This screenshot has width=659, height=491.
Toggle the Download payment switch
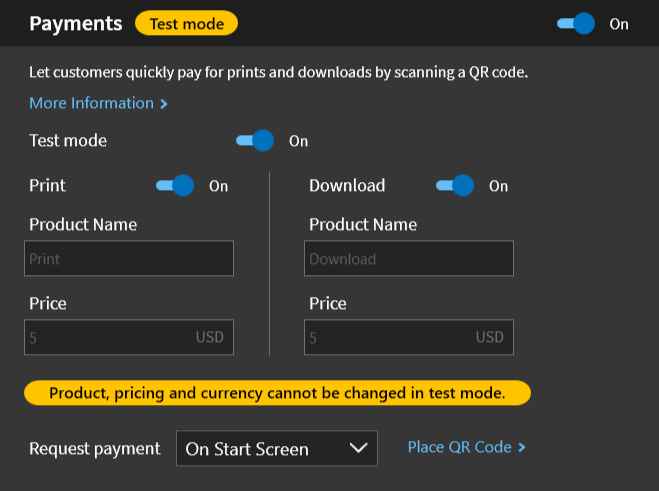pos(455,185)
